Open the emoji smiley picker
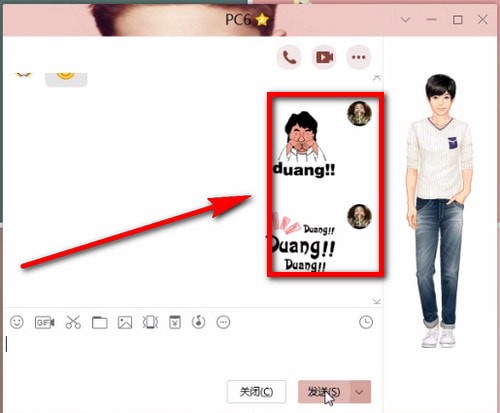The width and height of the screenshot is (500, 413). pos(17,322)
